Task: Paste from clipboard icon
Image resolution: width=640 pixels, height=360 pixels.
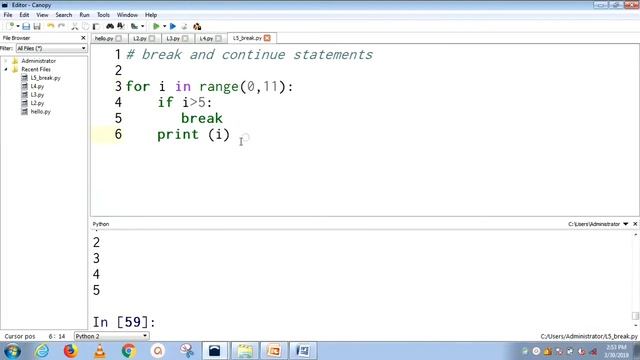Action: [96, 27]
